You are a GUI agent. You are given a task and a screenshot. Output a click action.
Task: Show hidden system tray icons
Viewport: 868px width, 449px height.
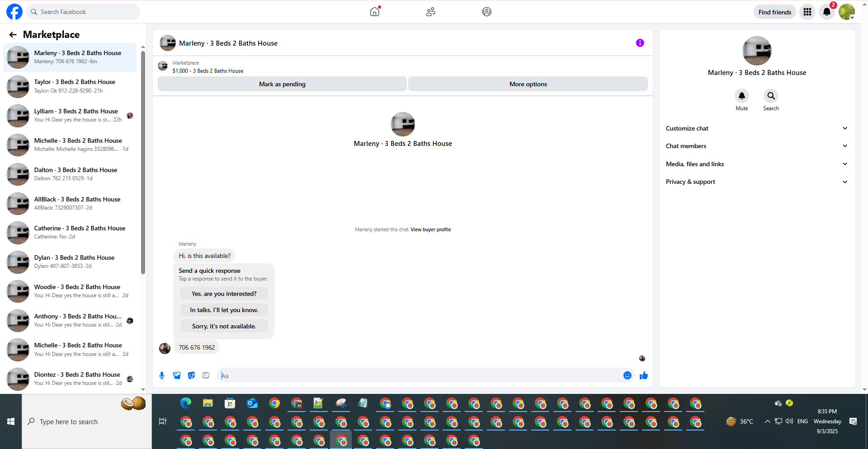tap(767, 421)
